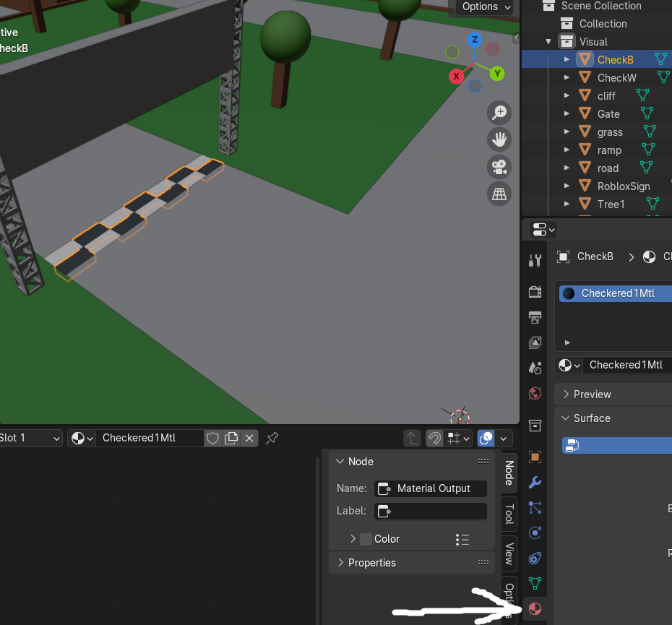Viewport: 672px width, 625px height.
Task: Go to parent node tree button
Action: click(413, 438)
